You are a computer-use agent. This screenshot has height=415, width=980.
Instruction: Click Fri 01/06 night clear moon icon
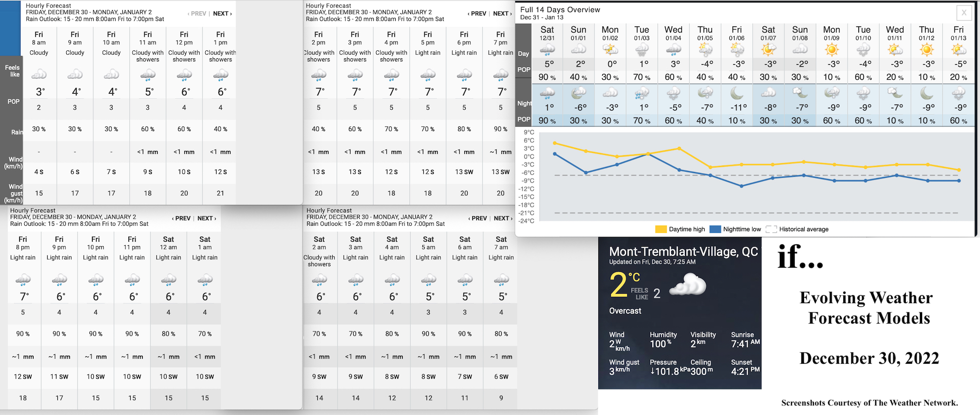pos(737,93)
